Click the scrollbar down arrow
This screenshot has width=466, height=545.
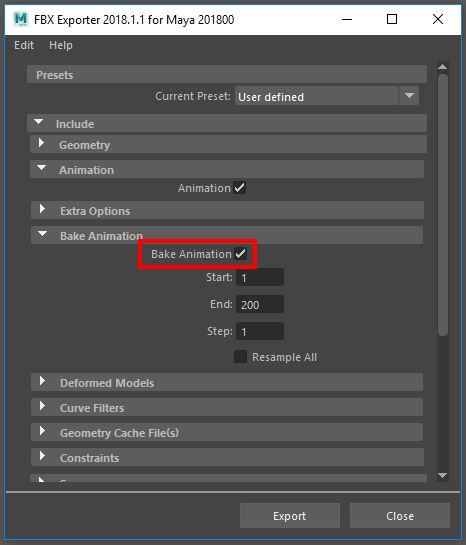[x=442, y=475]
